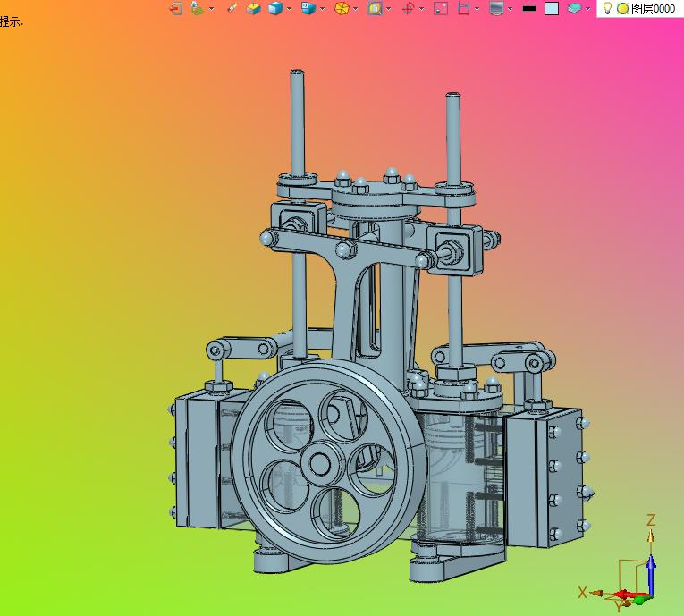Expand the orange polygon icon dropdown
Screen dimensions: 684x616
[356, 9]
